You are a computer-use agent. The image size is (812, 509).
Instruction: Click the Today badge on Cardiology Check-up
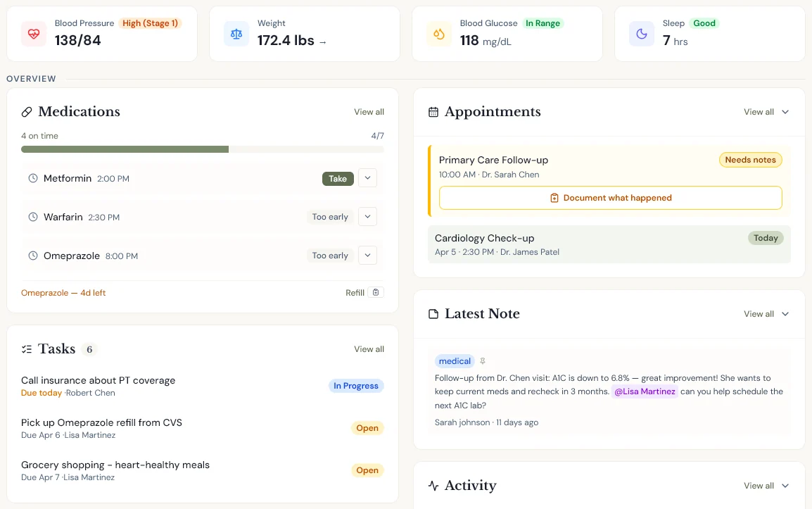(x=766, y=238)
